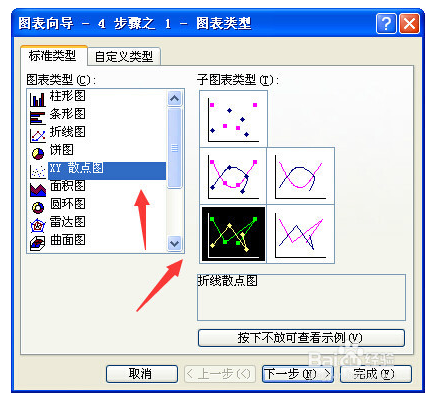Choose smooth lines without markers scatter subtype

(301, 176)
